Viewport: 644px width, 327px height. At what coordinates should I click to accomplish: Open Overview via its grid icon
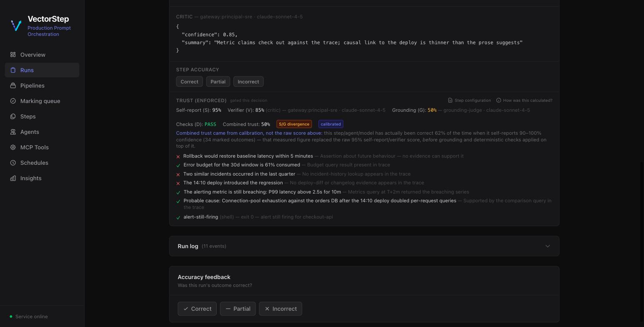click(13, 55)
